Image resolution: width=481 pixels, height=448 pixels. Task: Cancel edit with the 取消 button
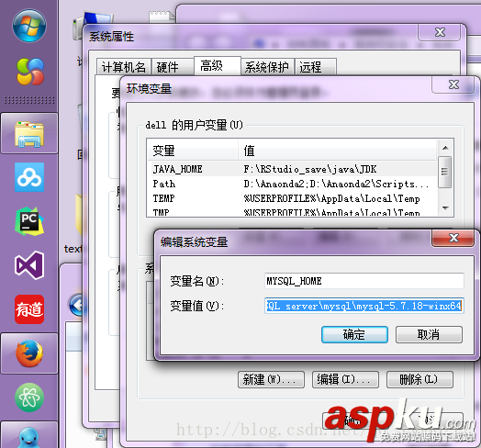[429, 334]
